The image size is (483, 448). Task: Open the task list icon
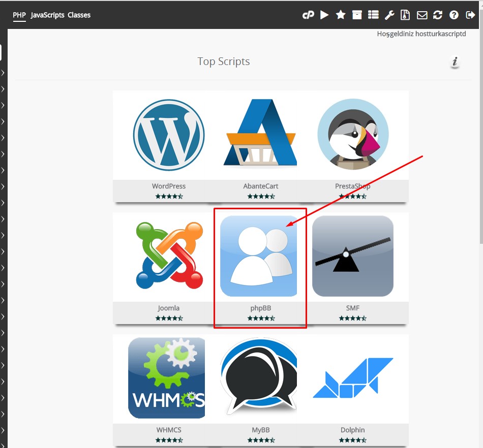(x=373, y=15)
